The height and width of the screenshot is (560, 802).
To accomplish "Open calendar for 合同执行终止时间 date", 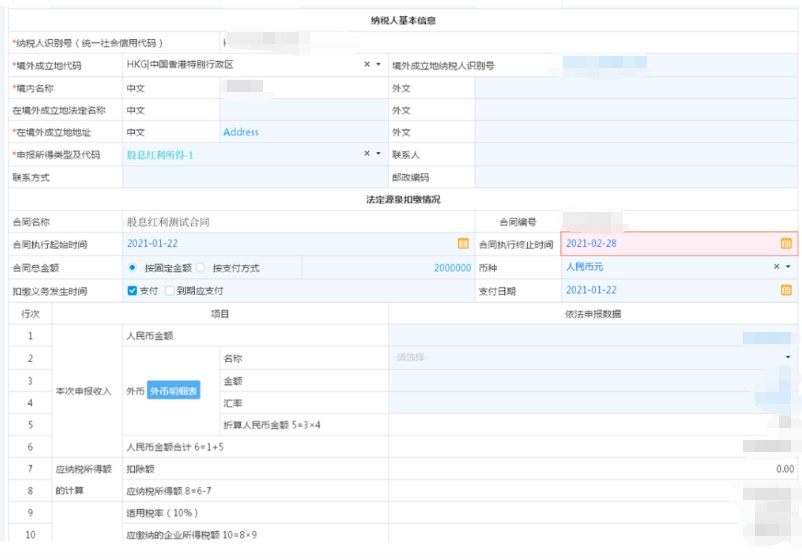I will coord(786,244).
